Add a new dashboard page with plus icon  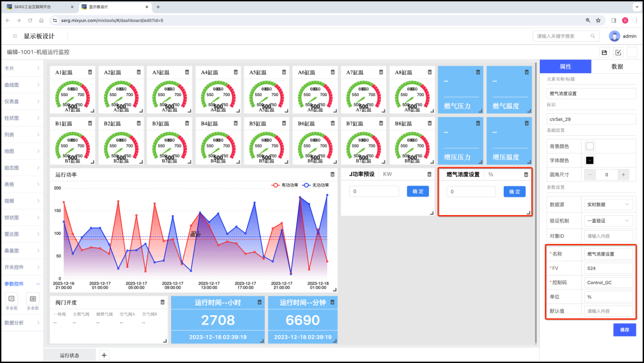pos(104,355)
